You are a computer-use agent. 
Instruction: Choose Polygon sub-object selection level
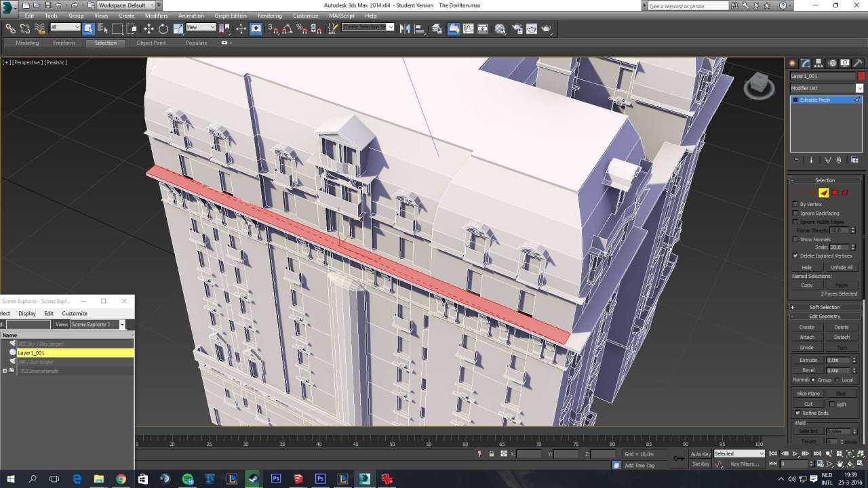point(835,192)
